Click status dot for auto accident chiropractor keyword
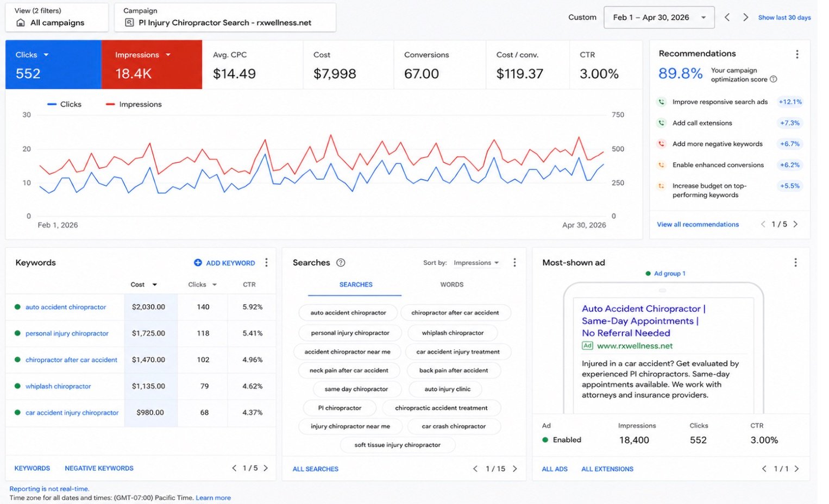The width and height of the screenshot is (829, 504). tap(17, 307)
